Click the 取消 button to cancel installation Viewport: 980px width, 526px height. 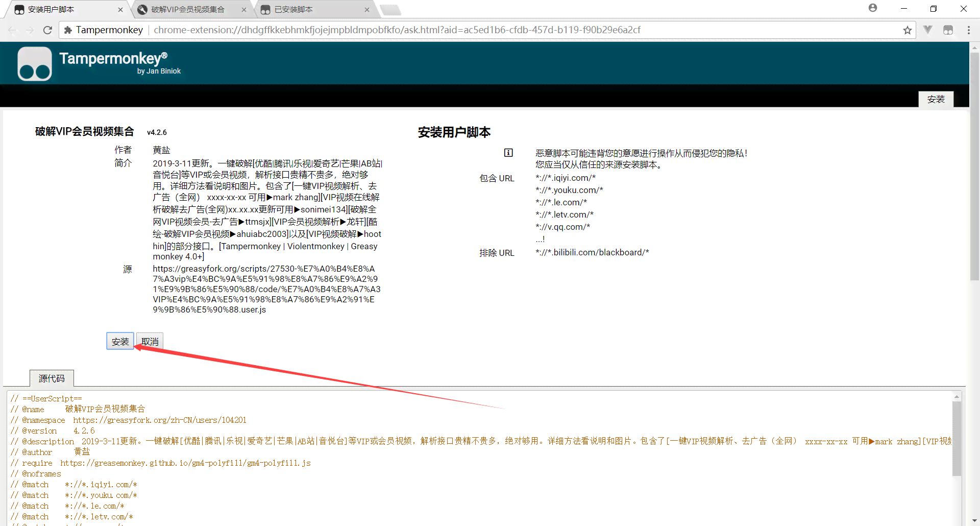(150, 341)
